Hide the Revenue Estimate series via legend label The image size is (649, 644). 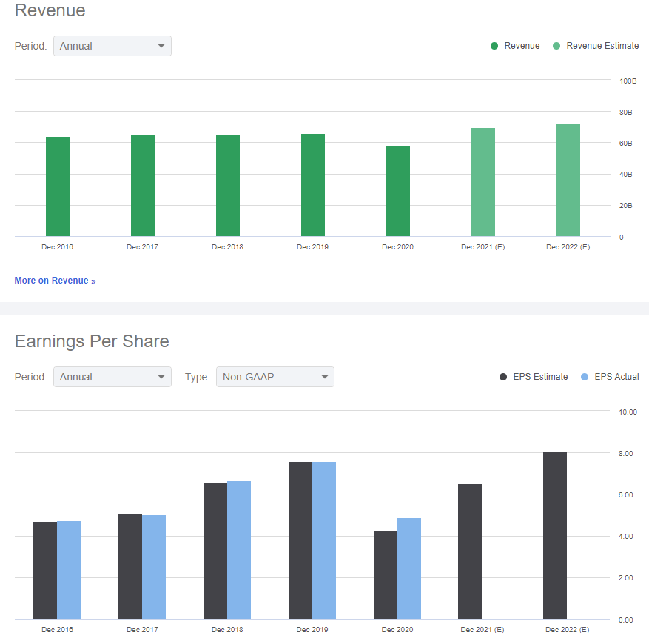point(602,46)
